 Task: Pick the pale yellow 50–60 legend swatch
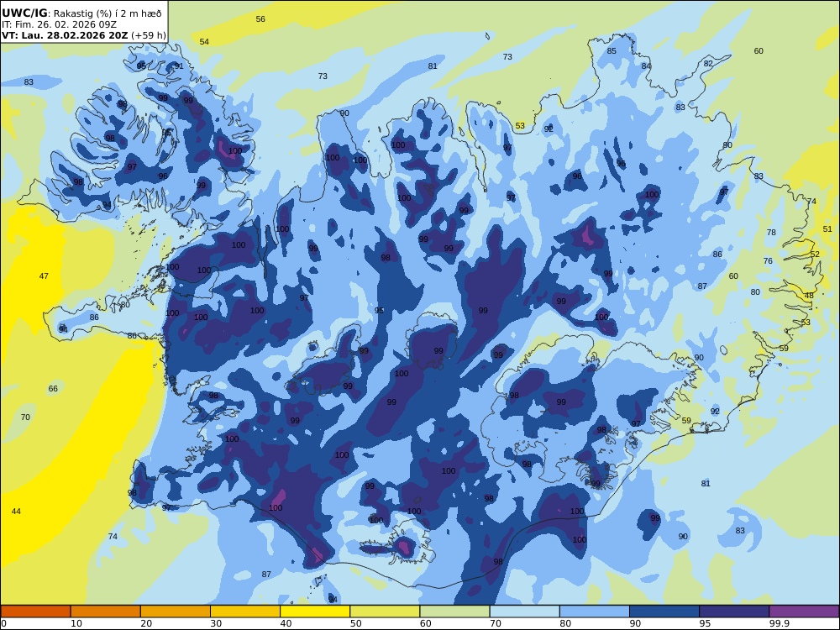[x=385, y=612]
